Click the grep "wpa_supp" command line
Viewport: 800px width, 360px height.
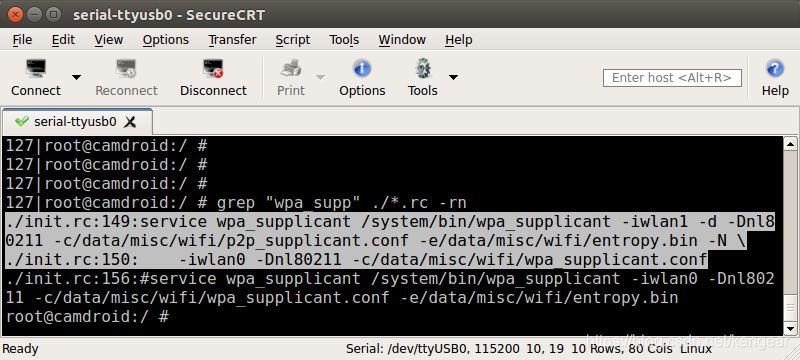point(236,203)
